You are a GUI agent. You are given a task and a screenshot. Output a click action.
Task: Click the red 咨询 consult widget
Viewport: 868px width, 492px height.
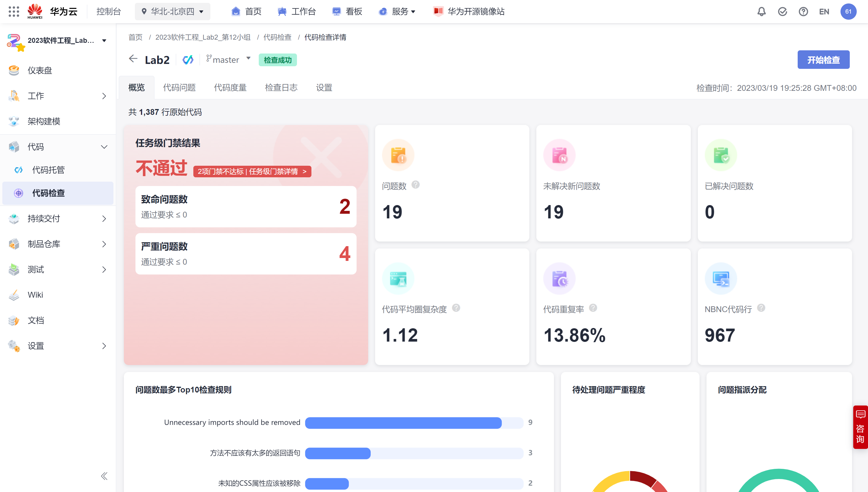860,427
